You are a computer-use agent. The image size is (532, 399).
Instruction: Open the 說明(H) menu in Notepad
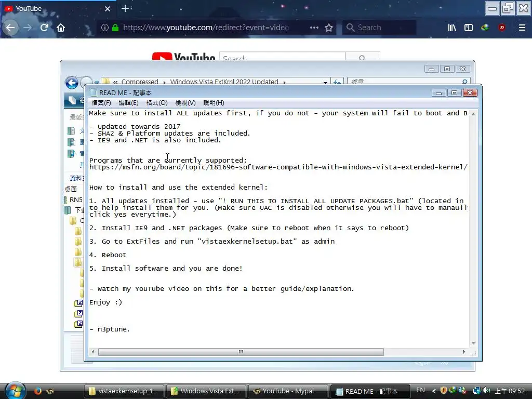[214, 103]
